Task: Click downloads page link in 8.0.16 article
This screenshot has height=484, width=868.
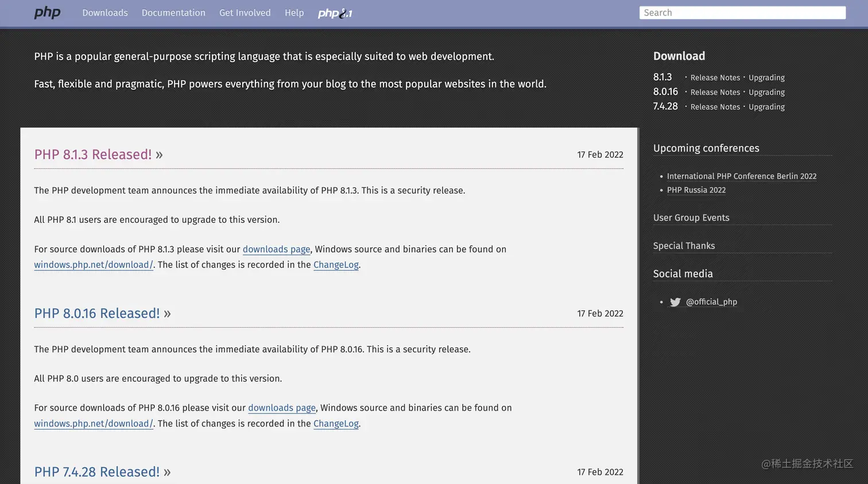Action: pyautogui.click(x=282, y=408)
